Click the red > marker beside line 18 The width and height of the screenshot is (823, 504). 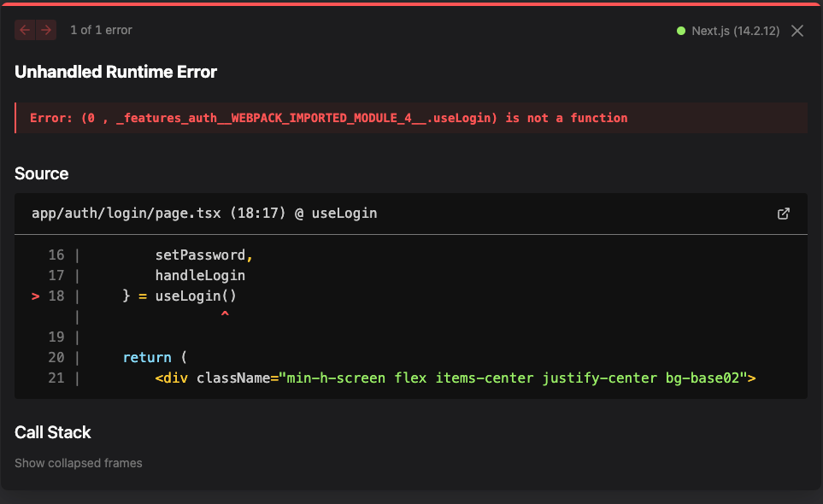coord(35,296)
